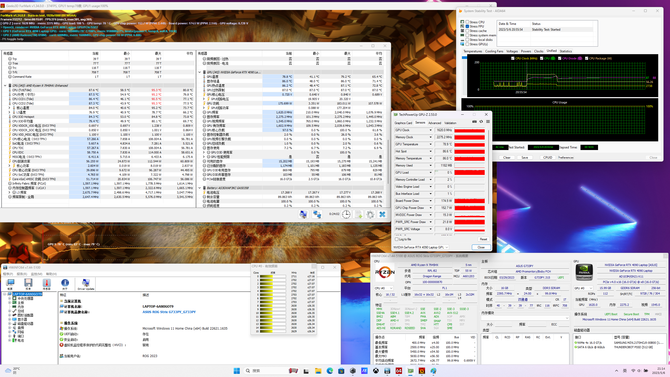Image resolution: width=670 pixels, height=377 pixels.
Task: Toggle Stress local disks checkbox
Action: click(x=467, y=39)
